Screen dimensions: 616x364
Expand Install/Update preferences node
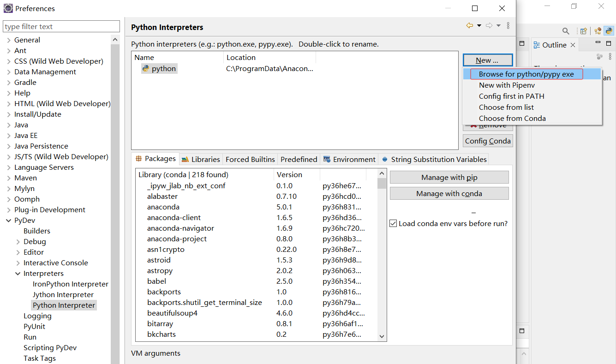9,114
